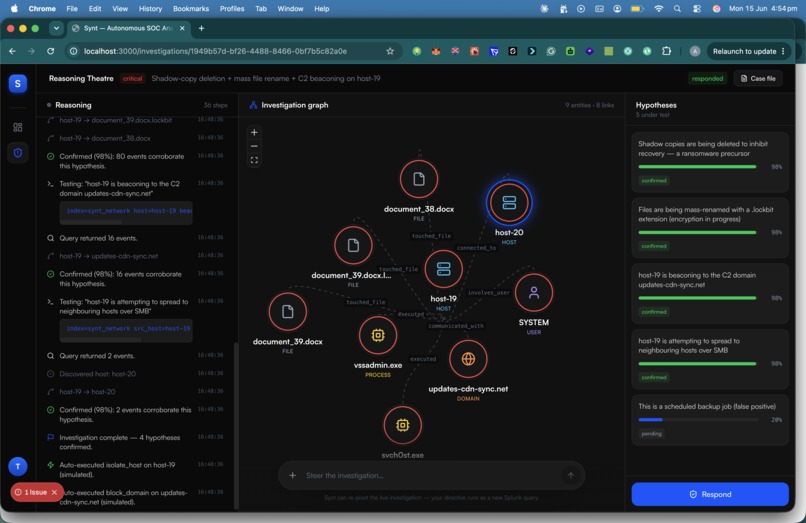Viewport: 806px width, 523px height.
Task: Focus the Steer the investigation input
Action: point(432,475)
